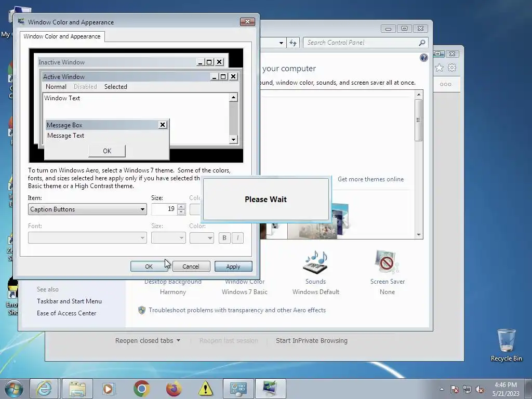The width and height of the screenshot is (532, 399).
Task: Click the Action Center flag in the tray
Action: coord(454,389)
